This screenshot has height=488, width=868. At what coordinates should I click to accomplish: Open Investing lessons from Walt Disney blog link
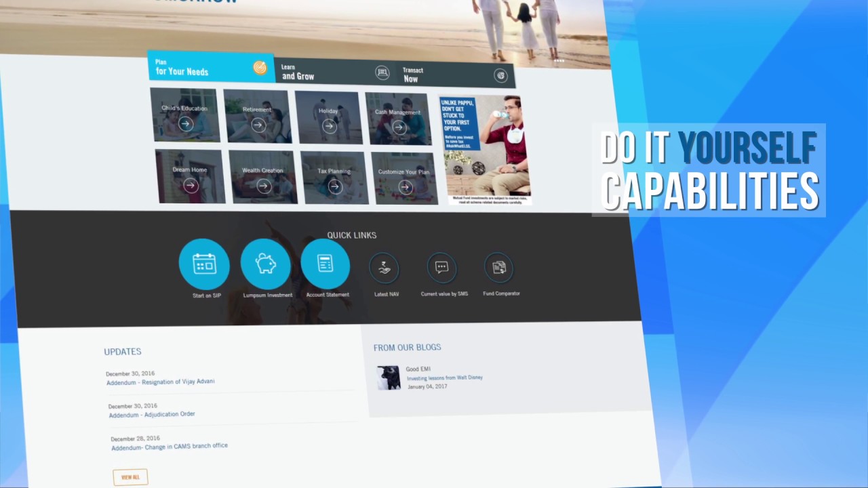[x=445, y=378]
